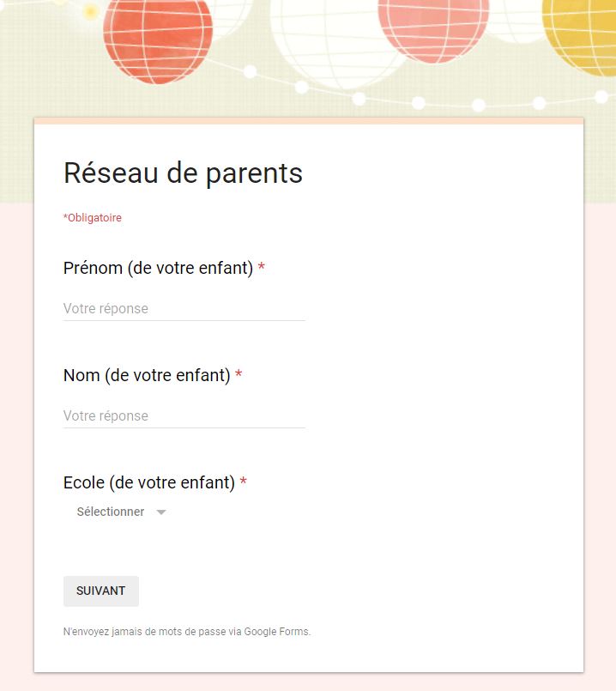Click the red asterisk after the Ecole question
616x691 pixels.
[x=243, y=481]
